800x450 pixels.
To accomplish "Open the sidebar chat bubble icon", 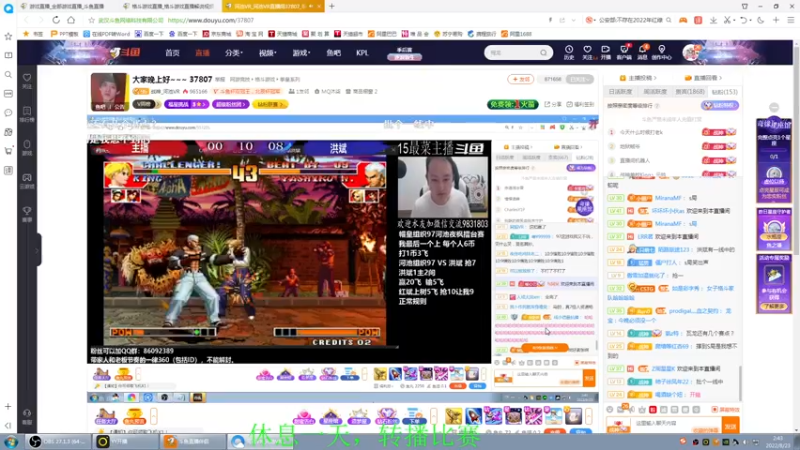I will (x=8, y=113).
